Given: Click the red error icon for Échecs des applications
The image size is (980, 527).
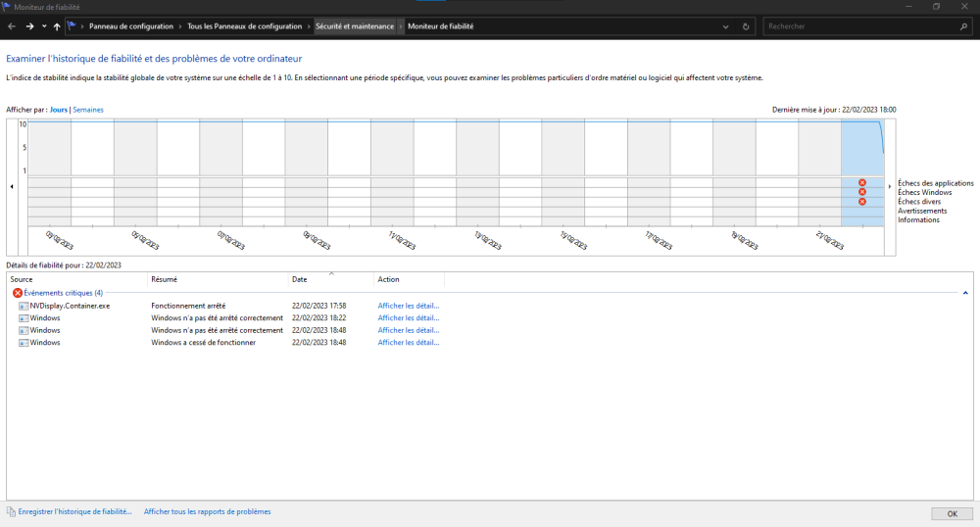Looking at the screenshot, I should pos(862,183).
